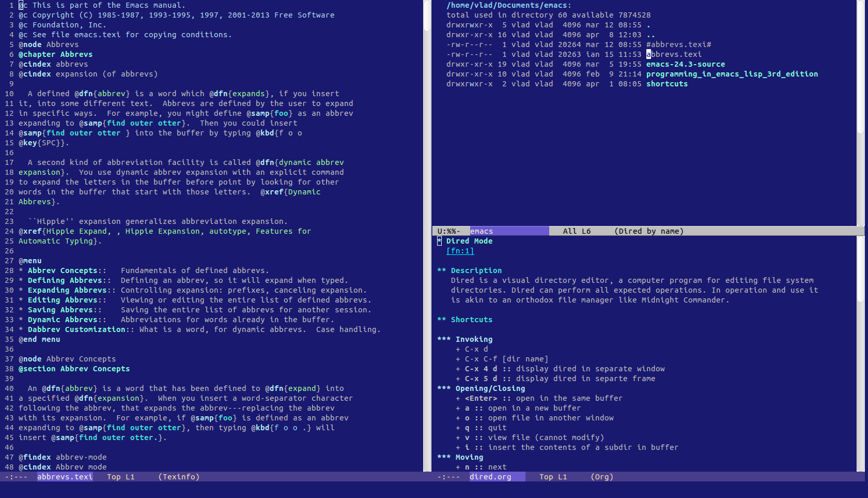
Task: Click the All L6 position in dired mode line
Action: pos(577,231)
